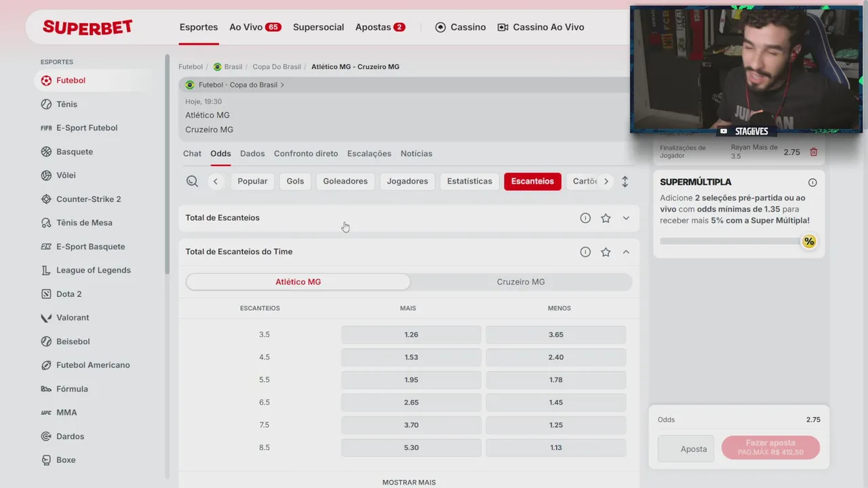This screenshot has width=868, height=488.
Task: Select Tênis sport icon in sidebar
Action: (x=46, y=104)
